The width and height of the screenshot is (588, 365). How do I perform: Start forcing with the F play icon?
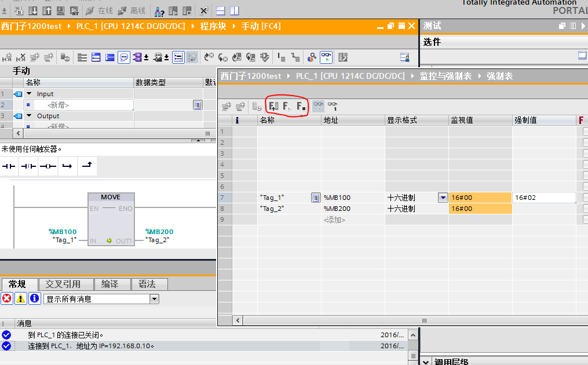tap(287, 107)
